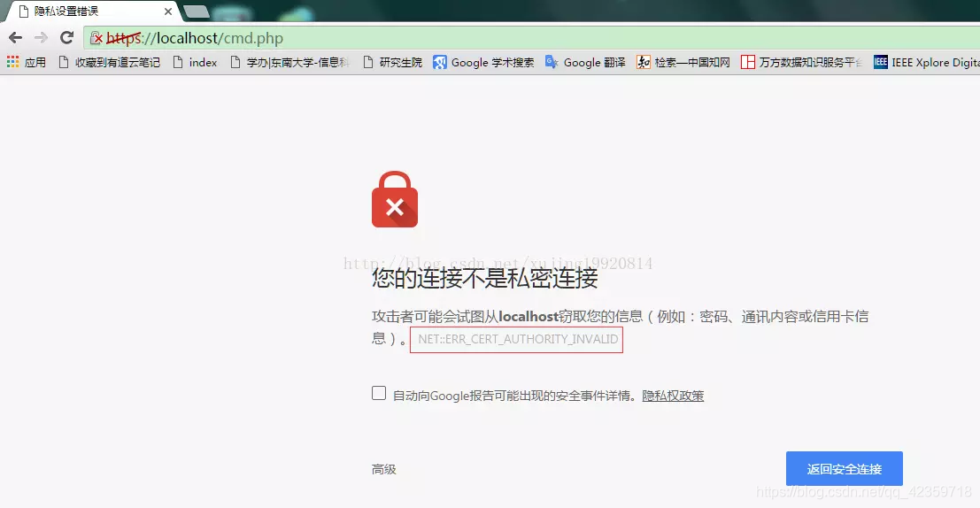
Task: Open the IEEE Xplore bookmark
Action: (x=926, y=63)
